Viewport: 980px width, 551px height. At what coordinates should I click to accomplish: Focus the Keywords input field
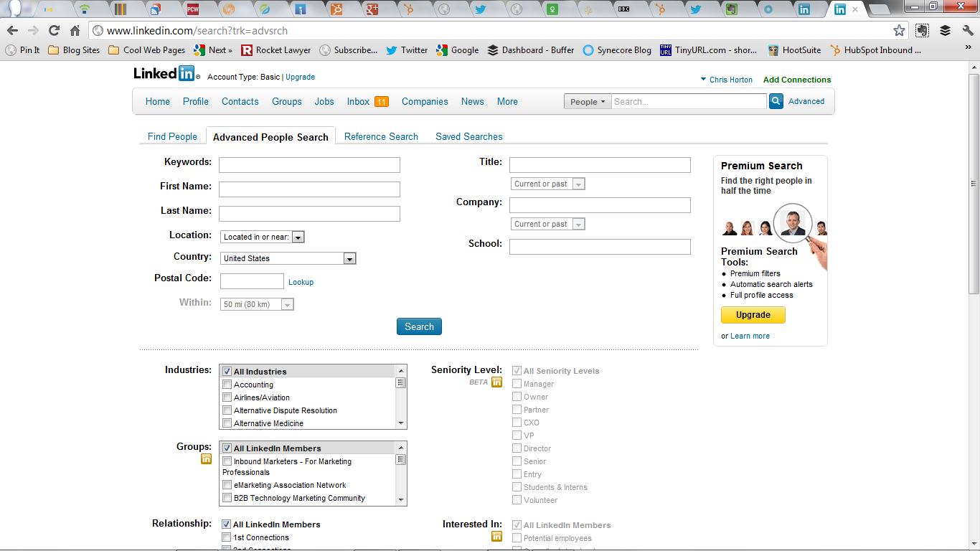[309, 165]
